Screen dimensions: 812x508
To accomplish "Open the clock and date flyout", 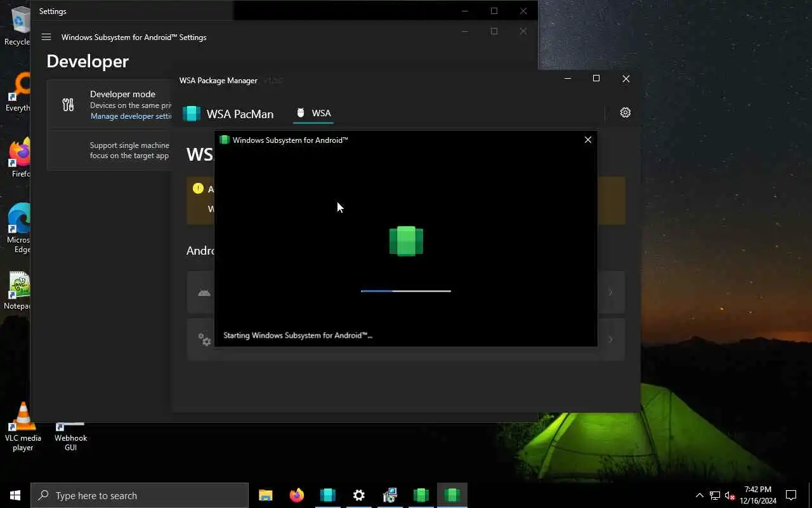I will (x=758, y=495).
